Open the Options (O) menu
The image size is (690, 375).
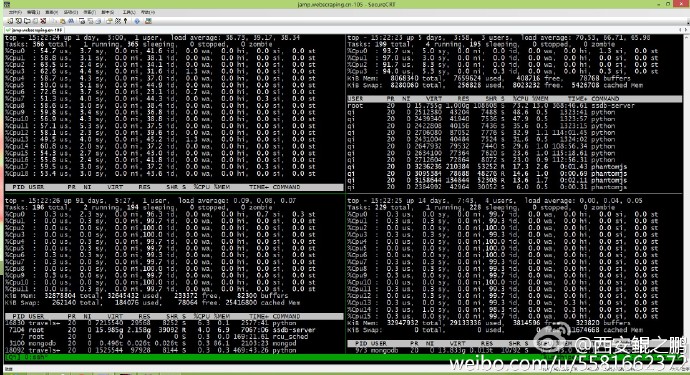[x=70, y=12]
